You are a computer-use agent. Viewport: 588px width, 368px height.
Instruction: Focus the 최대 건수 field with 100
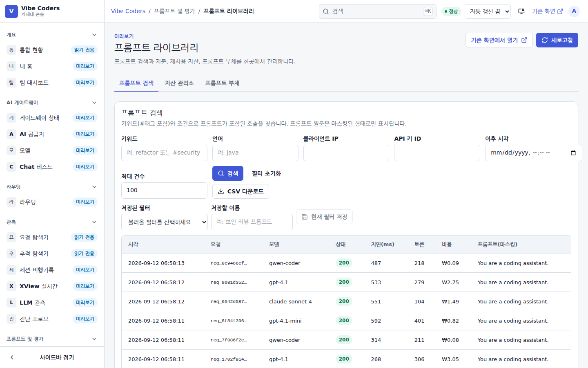[164, 191]
